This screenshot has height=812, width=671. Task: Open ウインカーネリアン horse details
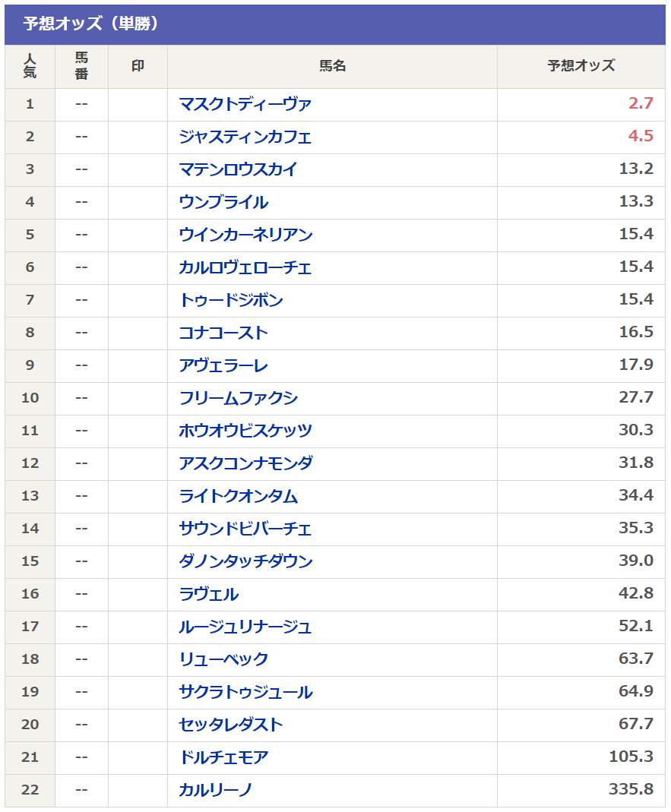pos(245,235)
